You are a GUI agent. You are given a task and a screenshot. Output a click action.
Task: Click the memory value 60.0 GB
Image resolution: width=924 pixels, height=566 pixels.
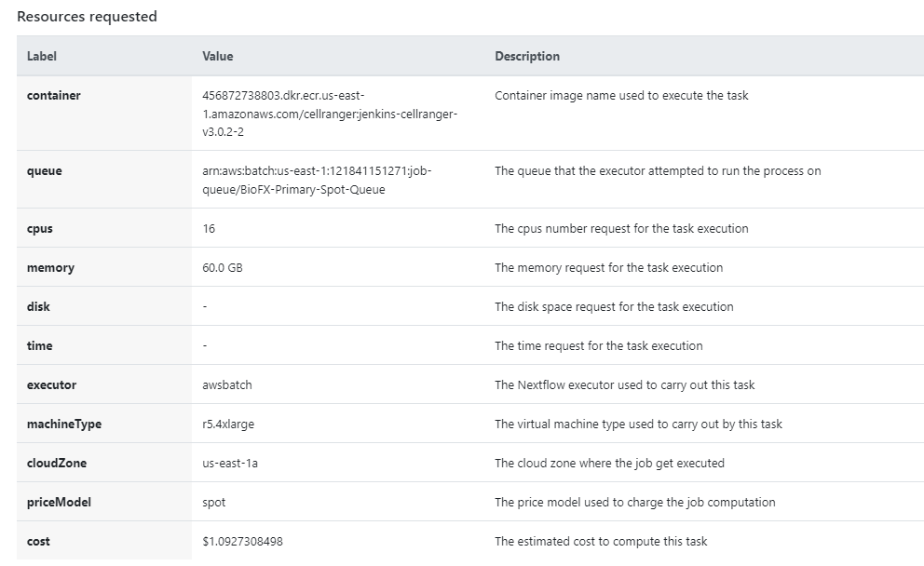[x=223, y=267]
